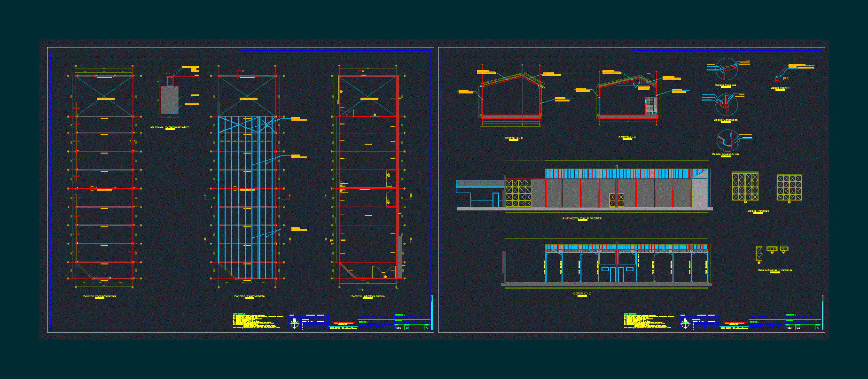Viewport: 868px width, 379px height.
Task: Click the foundation detail P1 gray footing drawing
Action: [x=169, y=100]
